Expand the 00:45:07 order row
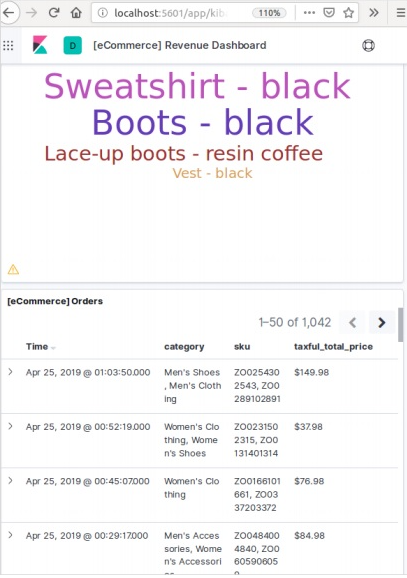This screenshot has height=578, width=407. (10, 481)
